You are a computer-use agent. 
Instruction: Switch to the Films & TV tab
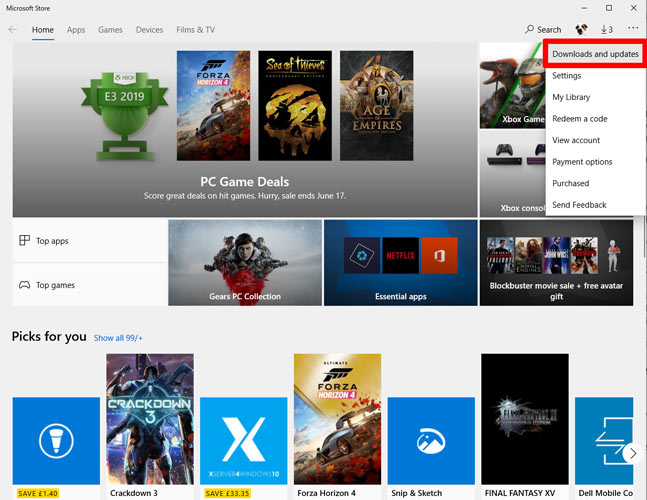[196, 30]
